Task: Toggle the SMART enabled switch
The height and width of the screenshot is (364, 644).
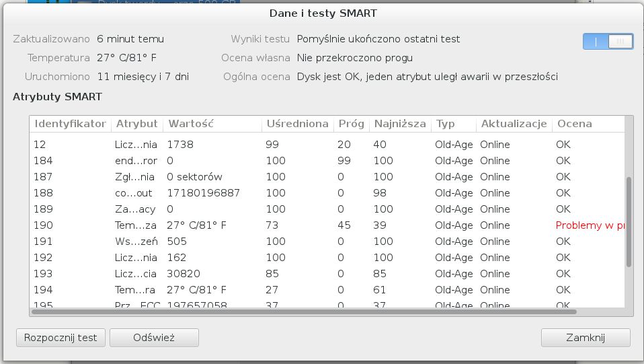Action: coord(608,42)
